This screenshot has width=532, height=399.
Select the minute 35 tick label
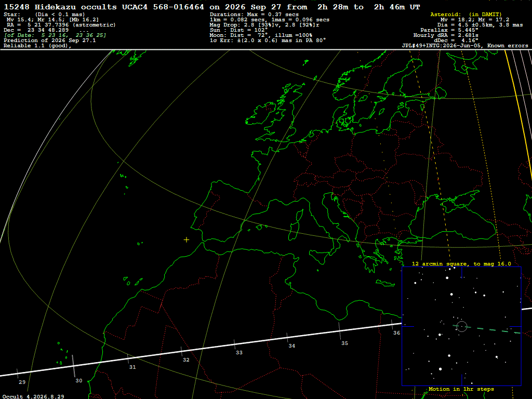[345, 343]
